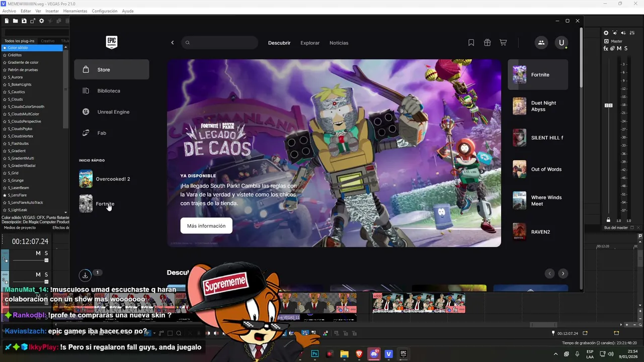Open Master bus fx button
The image size is (644, 362).
(606, 48)
